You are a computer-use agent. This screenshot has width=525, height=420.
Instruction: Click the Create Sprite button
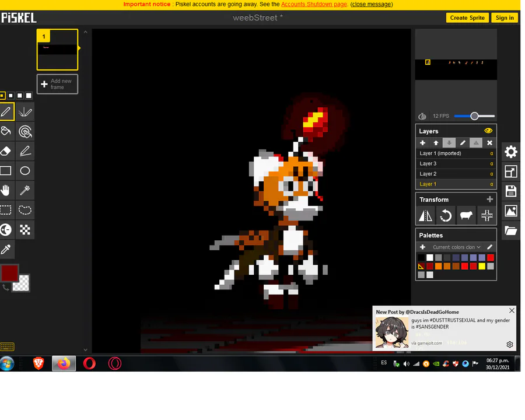[467, 17]
